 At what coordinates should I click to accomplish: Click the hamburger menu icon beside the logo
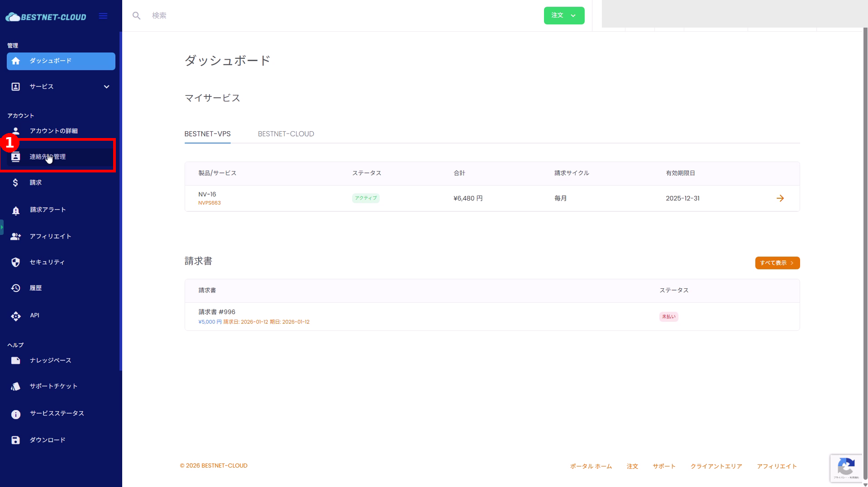[x=103, y=16]
